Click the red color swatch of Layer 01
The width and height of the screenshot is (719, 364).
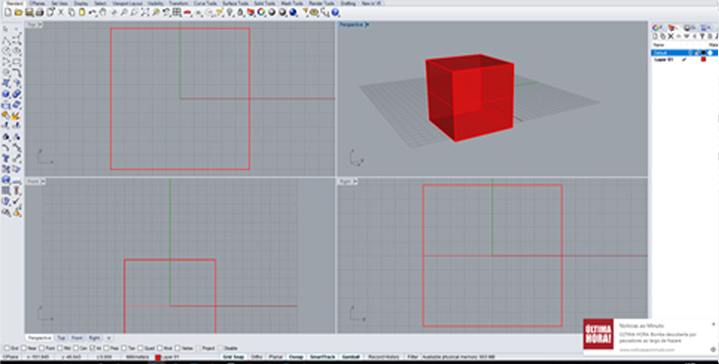(703, 60)
